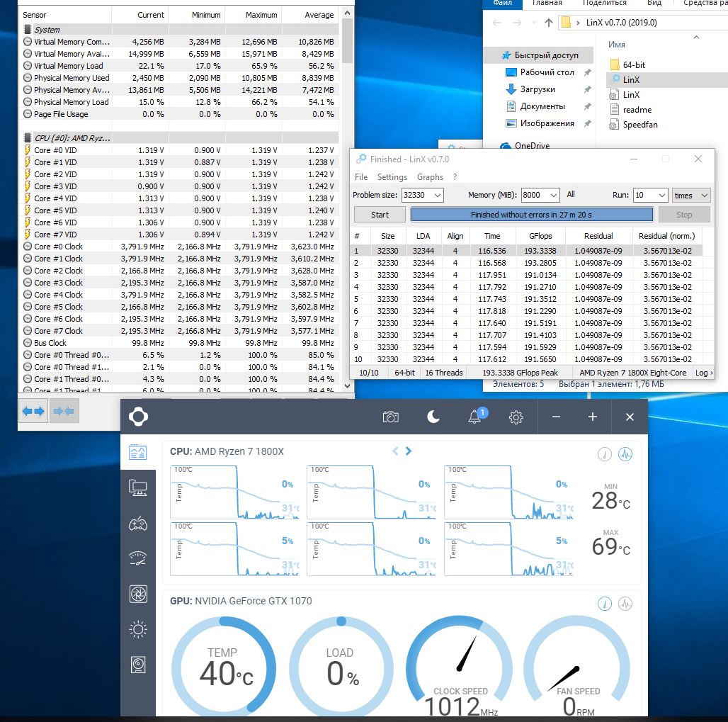Open the CAM lighting sun icon
The width and height of the screenshot is (728, 722).
coord(138,630)
